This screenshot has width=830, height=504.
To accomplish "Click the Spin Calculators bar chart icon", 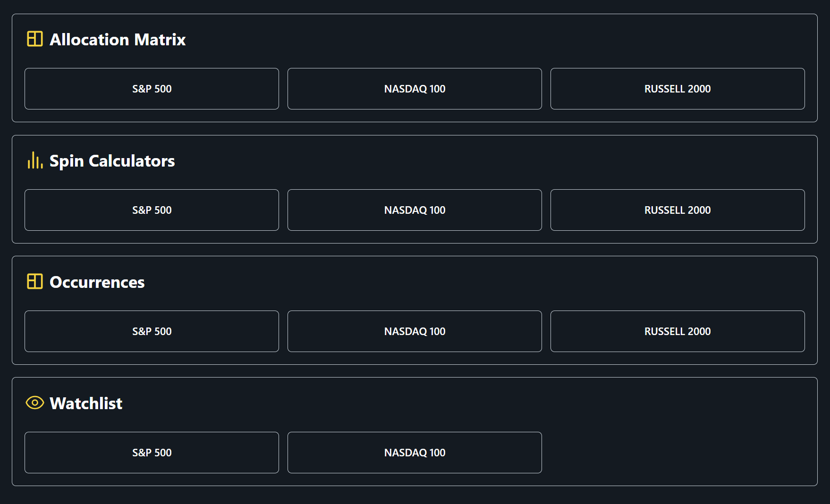I will [35, 160].
